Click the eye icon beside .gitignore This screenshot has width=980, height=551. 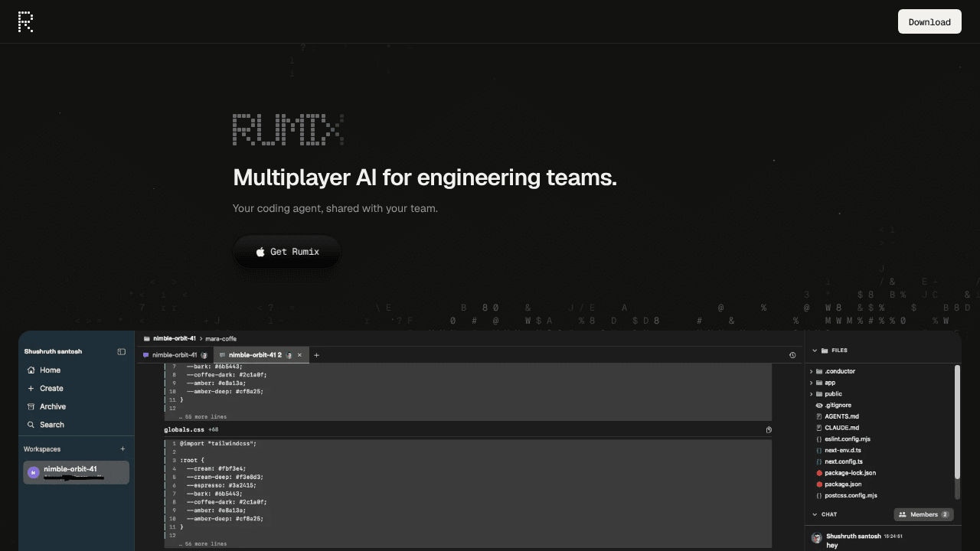point(819,406)
